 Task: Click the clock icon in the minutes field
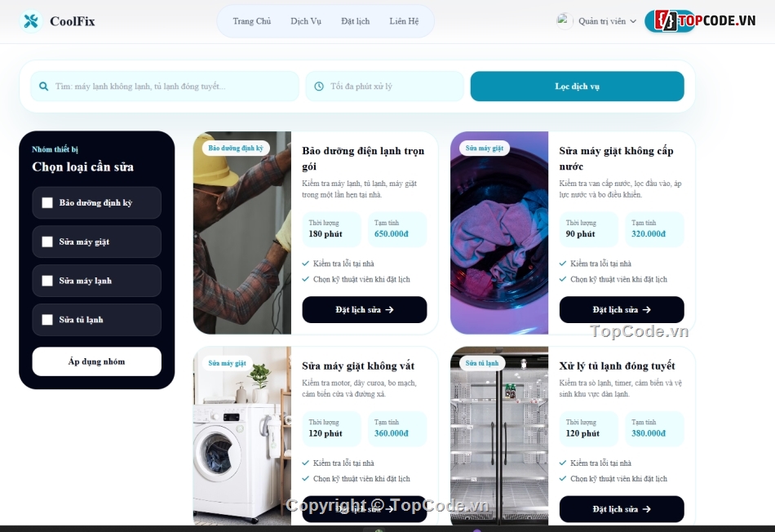[319, 86]
